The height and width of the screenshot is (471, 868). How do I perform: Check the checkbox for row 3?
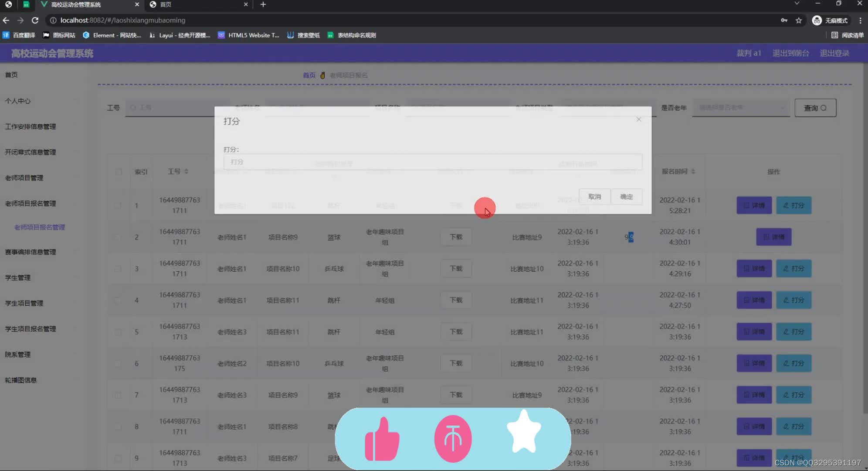118,269
